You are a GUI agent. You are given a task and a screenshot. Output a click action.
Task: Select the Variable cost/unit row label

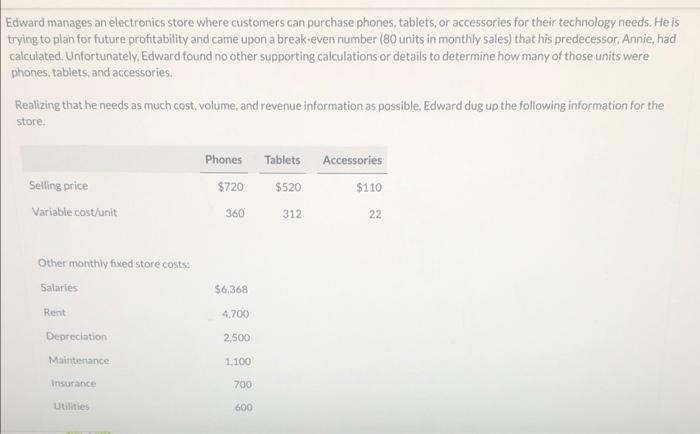point(75,213)
